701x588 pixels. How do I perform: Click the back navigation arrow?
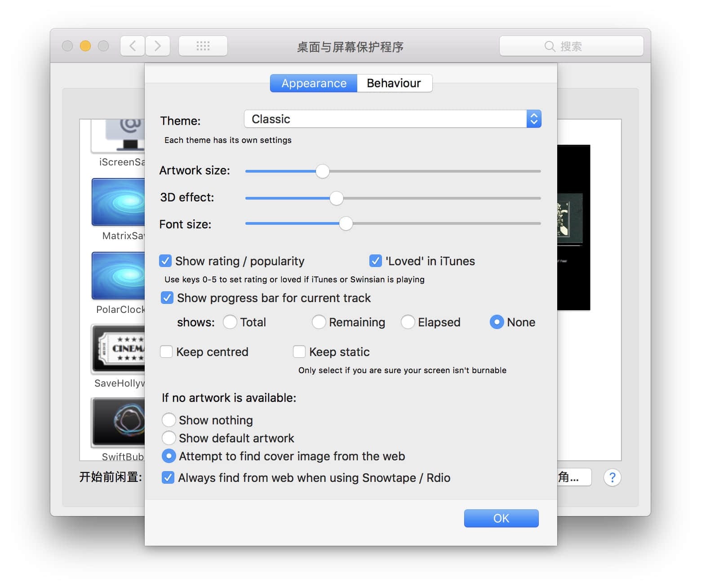pos(133,46)
